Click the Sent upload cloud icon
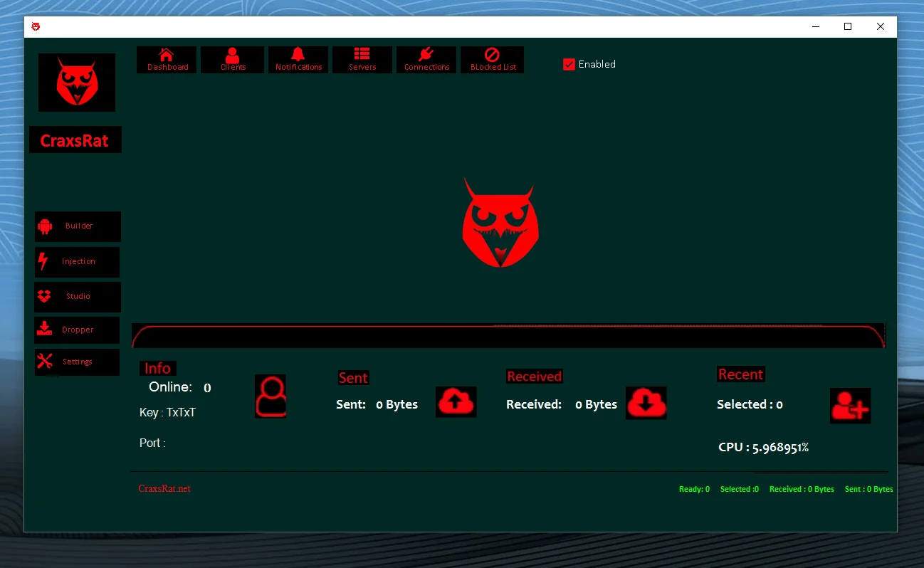Image resolution: width=924 pixels, height=568 pixels. [456, 401]
